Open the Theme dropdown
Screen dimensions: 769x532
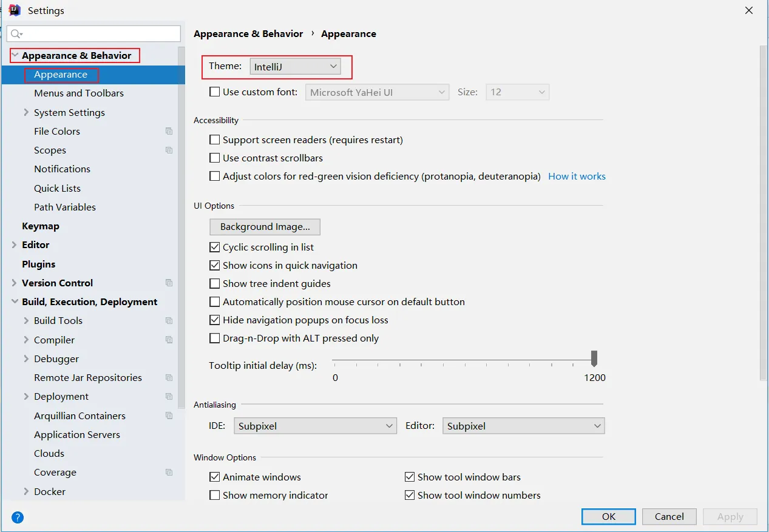tap(295, 67)
